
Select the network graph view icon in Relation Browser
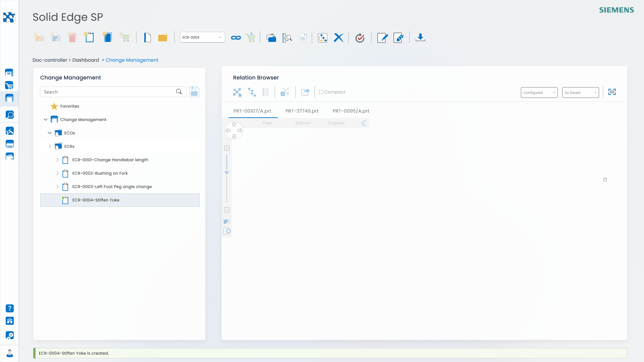(237, 92)
